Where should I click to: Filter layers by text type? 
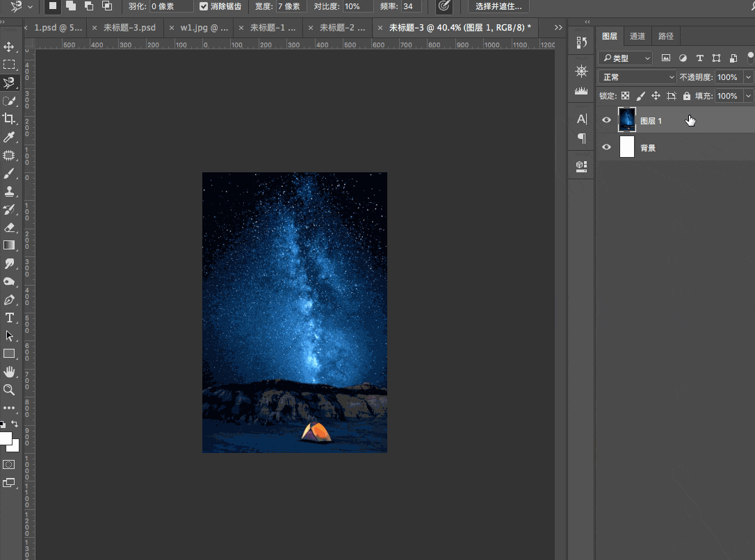(x=699, y=58)
